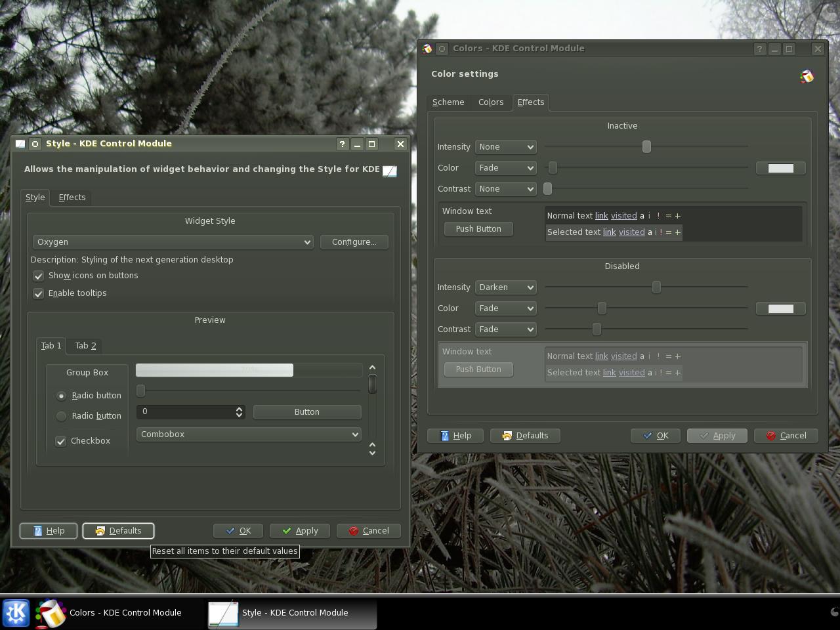Open the KDE application launcher menu
The width and height of the screenshot is (840, 630).
click(x=16, y=613)
